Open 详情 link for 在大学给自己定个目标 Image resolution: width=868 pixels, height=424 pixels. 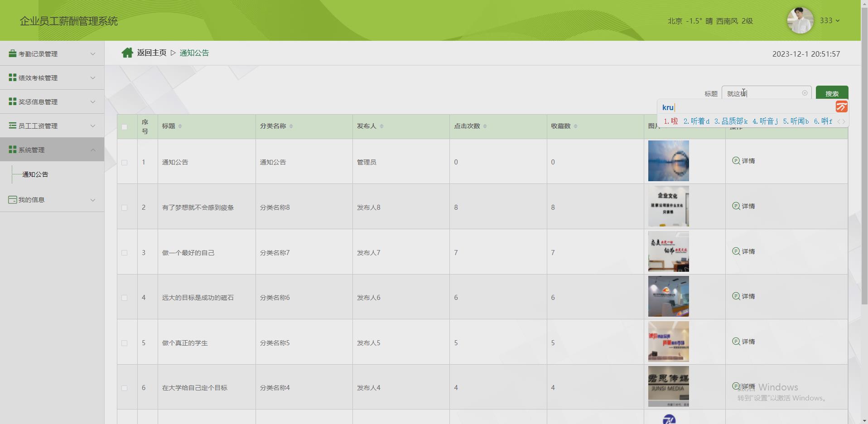(x=744, y=386)
